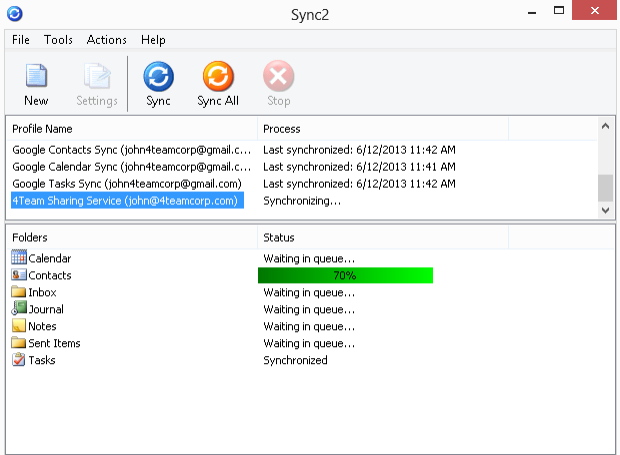Select the Google Contacts Sync profile
The width and height of the screenshot is (620, 455).
coord(132,150)
